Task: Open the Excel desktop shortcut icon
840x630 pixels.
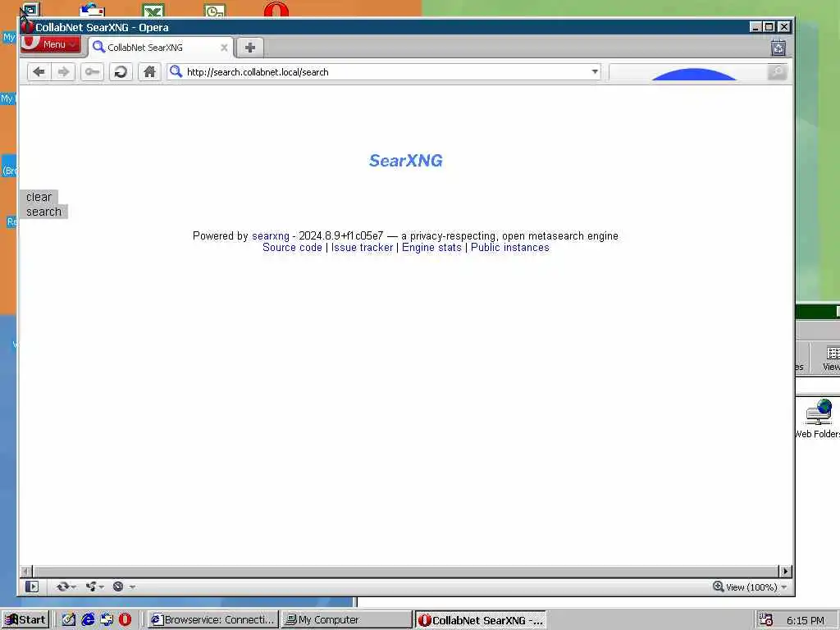Action: coord(153,10)
